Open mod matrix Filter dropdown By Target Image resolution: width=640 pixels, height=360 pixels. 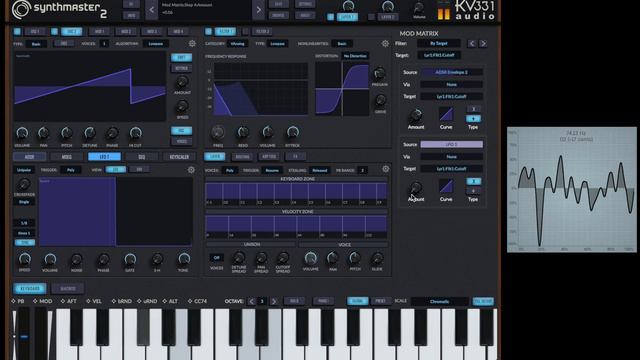coord(439,43)
